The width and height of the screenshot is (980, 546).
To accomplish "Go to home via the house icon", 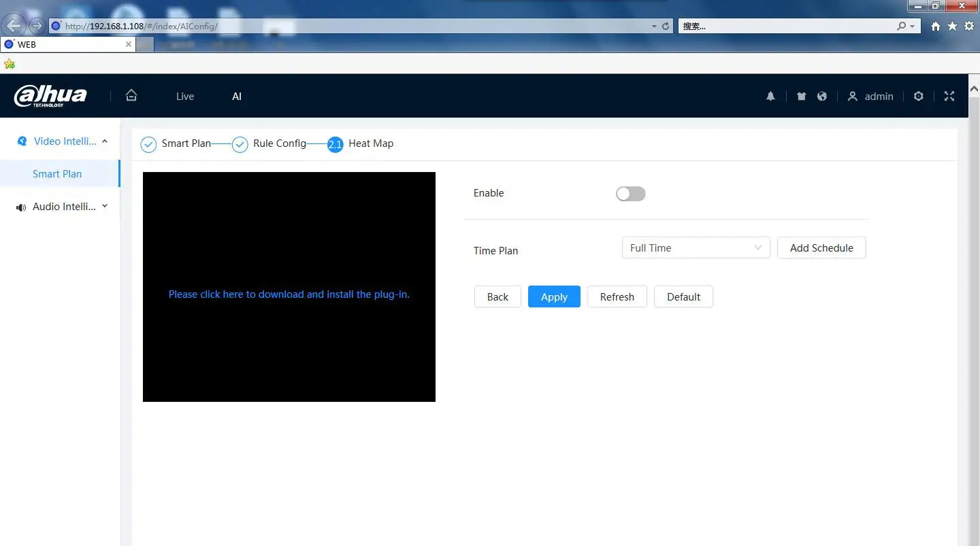I will [x=131, y=96].
